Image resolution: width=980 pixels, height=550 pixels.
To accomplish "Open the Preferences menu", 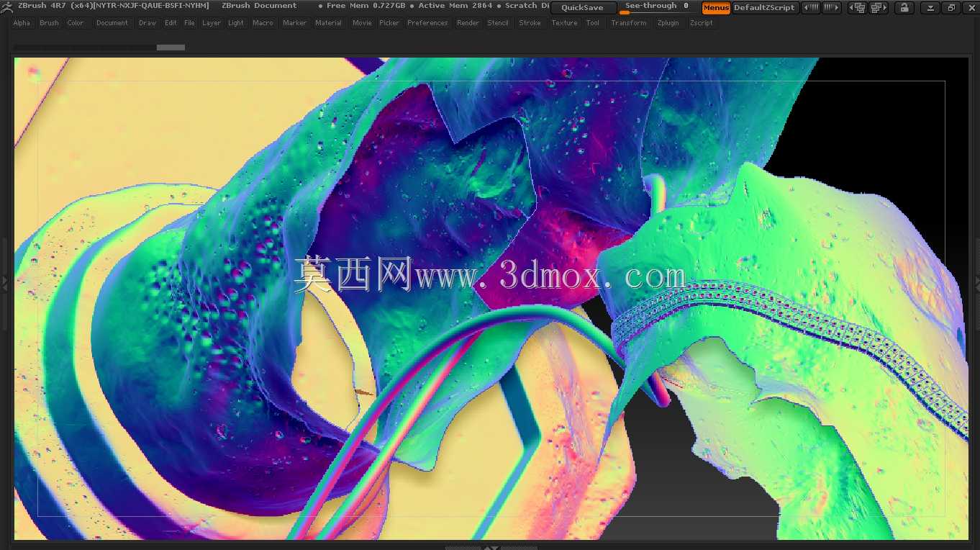I will pos(427,23).
